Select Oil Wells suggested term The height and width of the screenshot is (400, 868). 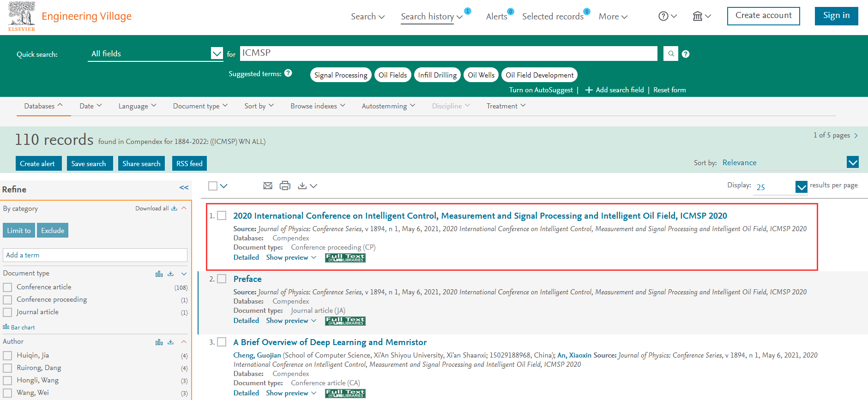tap(481, 75)
